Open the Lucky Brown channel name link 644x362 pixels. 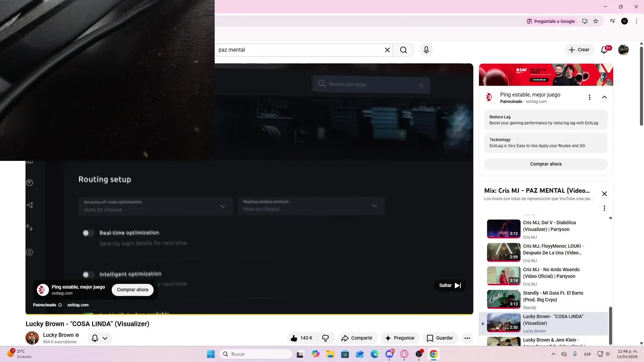58,335
